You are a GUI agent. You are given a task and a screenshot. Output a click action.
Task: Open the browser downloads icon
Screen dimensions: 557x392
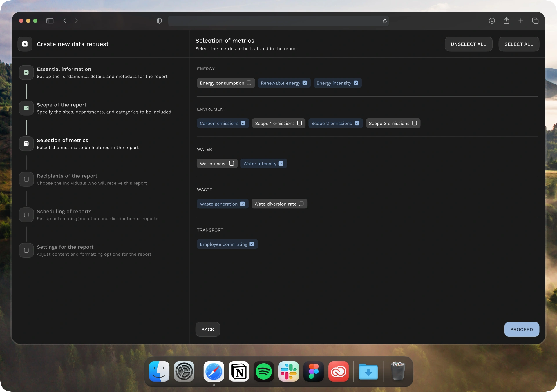click(492, 21)
